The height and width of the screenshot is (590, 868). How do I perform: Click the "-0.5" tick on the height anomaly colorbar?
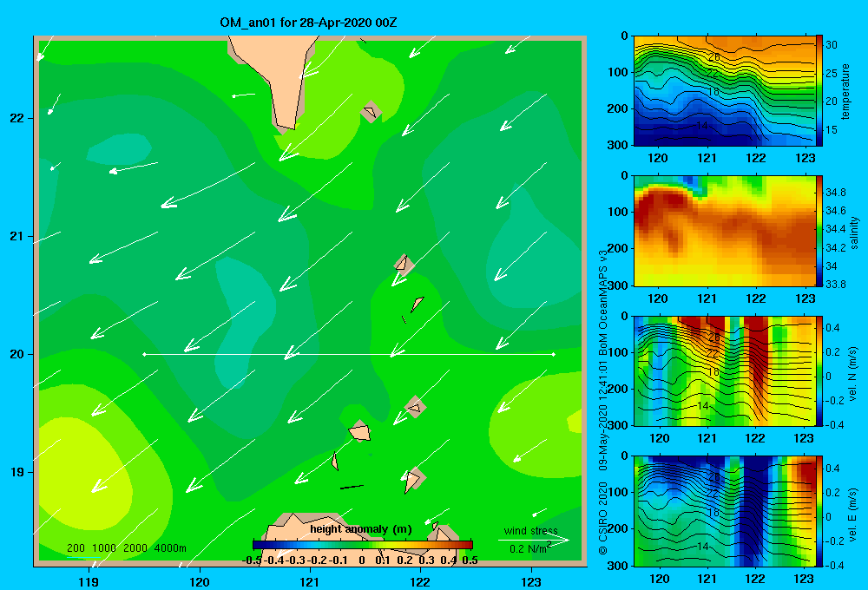[x=253, y=560]
